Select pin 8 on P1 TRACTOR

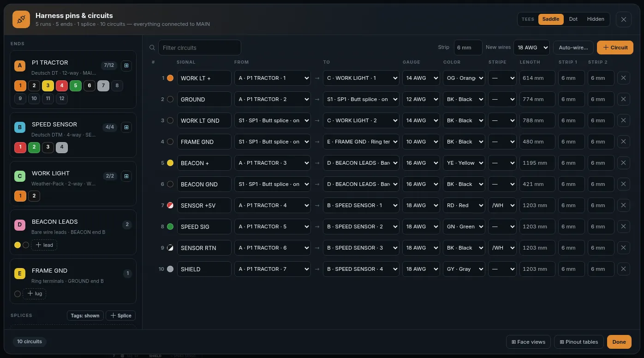tap(117, 85)
